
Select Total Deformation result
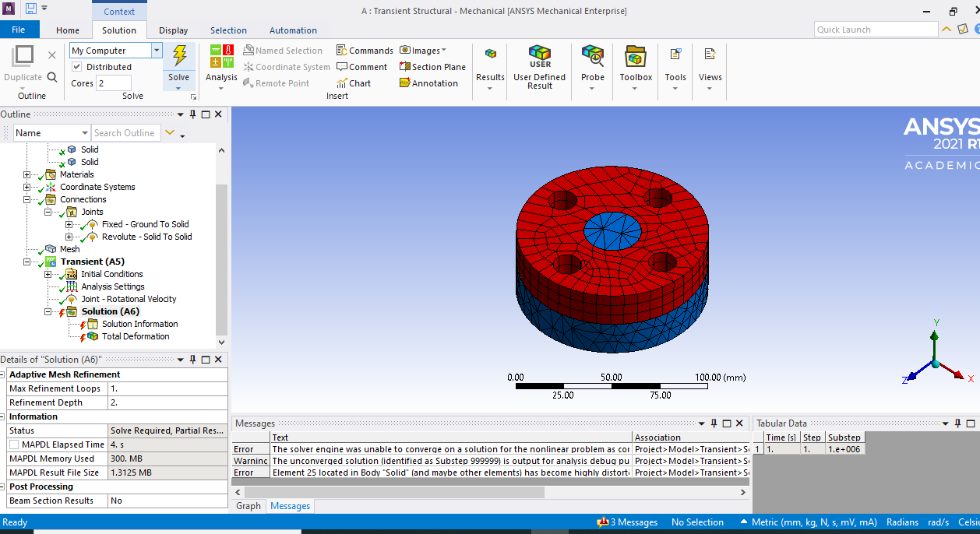(x=136, y=336)
